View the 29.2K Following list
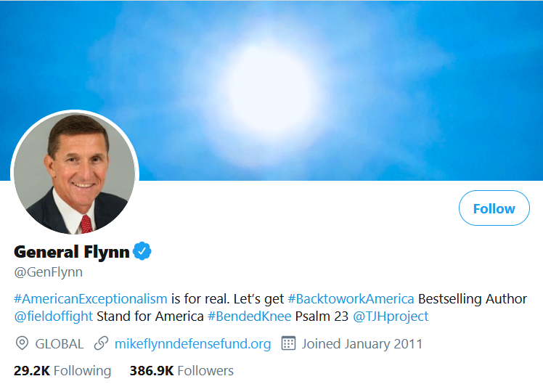The height and width of the screenshot is (392, 543). coord(62,371)
